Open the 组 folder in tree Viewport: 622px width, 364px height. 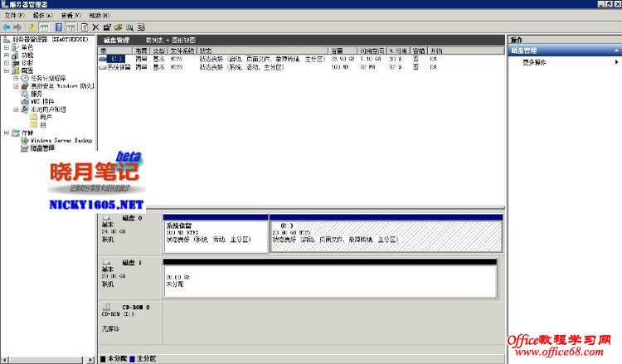[x=43, y=125]
